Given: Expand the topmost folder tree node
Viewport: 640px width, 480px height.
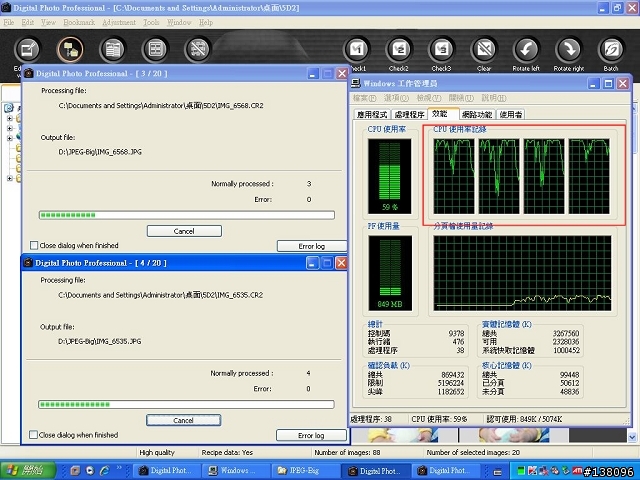Looking at the screenshot, I should 10,118.
